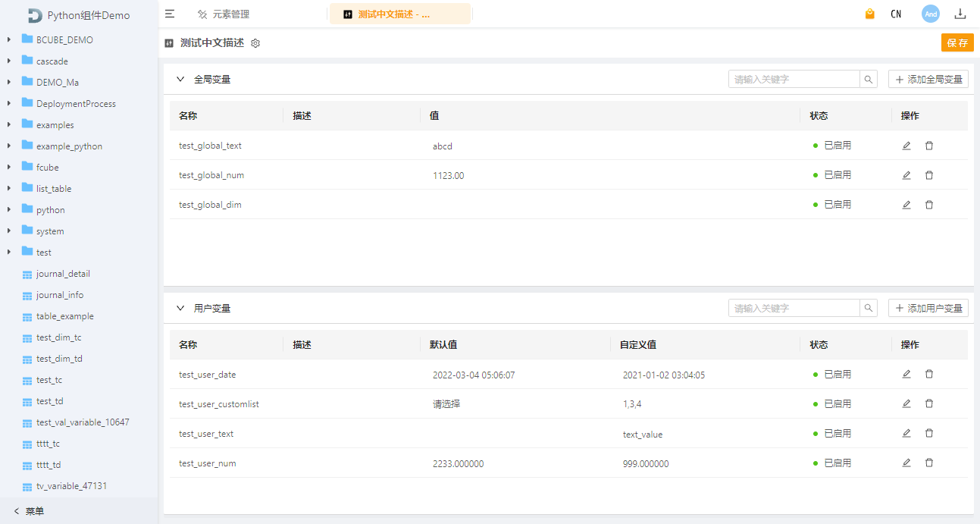Click edit pencil icon for test_global_text
Screen dimensions: 980x524
[x=906, y=146]
